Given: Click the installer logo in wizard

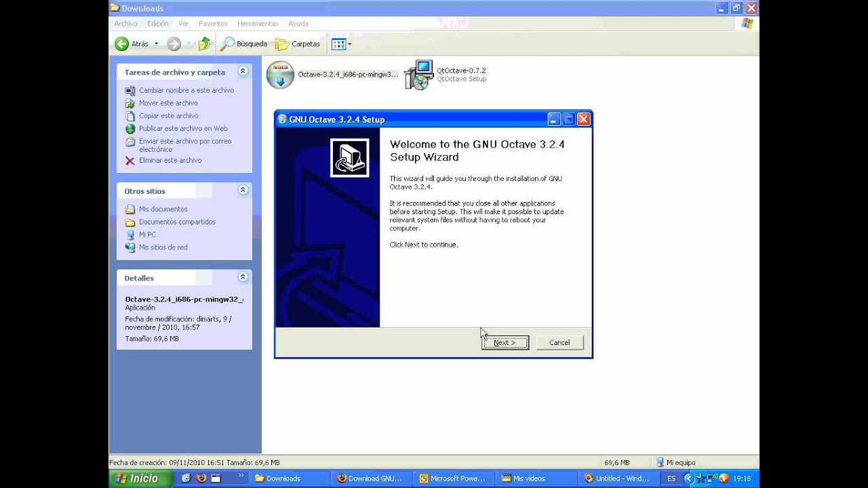Looking at the screenshot, I should [x=350, y=158].
